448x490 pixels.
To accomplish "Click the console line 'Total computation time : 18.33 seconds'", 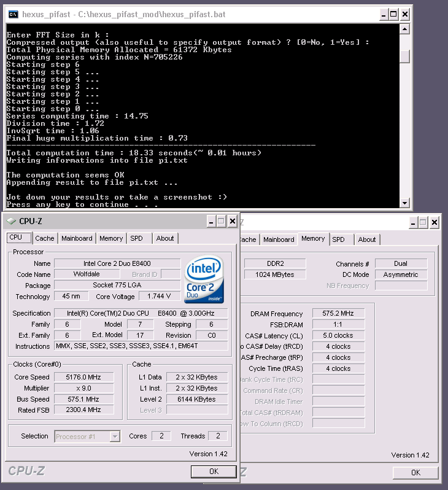I will (134, 153).
